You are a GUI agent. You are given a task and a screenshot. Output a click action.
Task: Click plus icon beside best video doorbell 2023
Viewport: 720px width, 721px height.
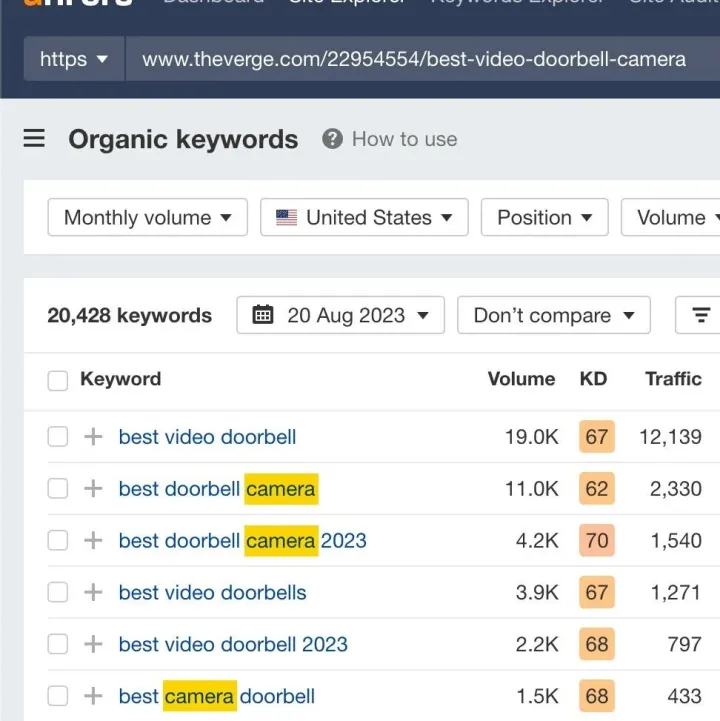click(x=93, y=644)
